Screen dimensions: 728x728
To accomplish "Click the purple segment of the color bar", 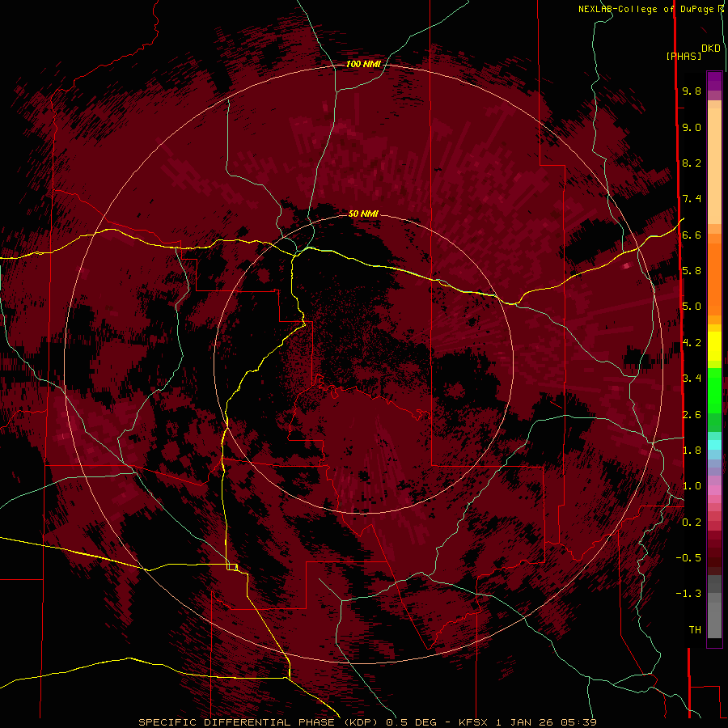I will [x=714, y=81].
